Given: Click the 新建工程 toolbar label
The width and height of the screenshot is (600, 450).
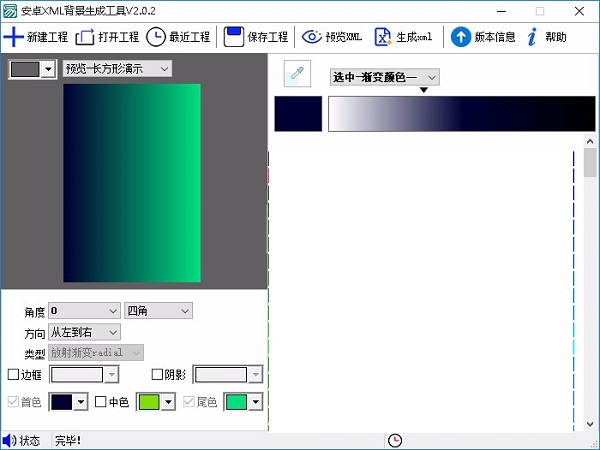Looking at the screenshot, I should point(47,37).
